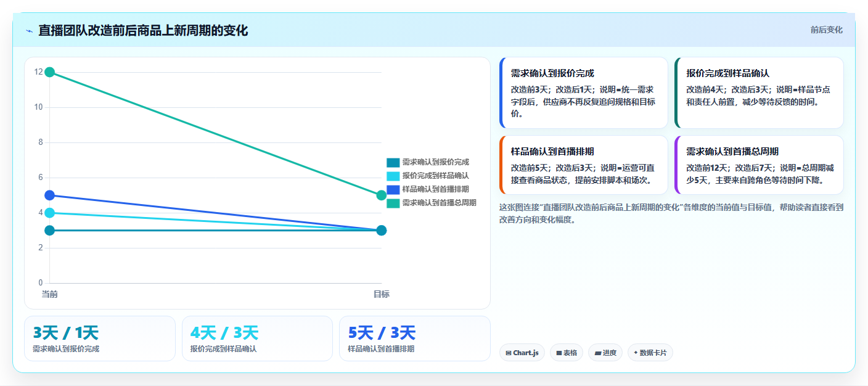
Task: Click the 进度 tag chip
Action: [x=605, y=353]
